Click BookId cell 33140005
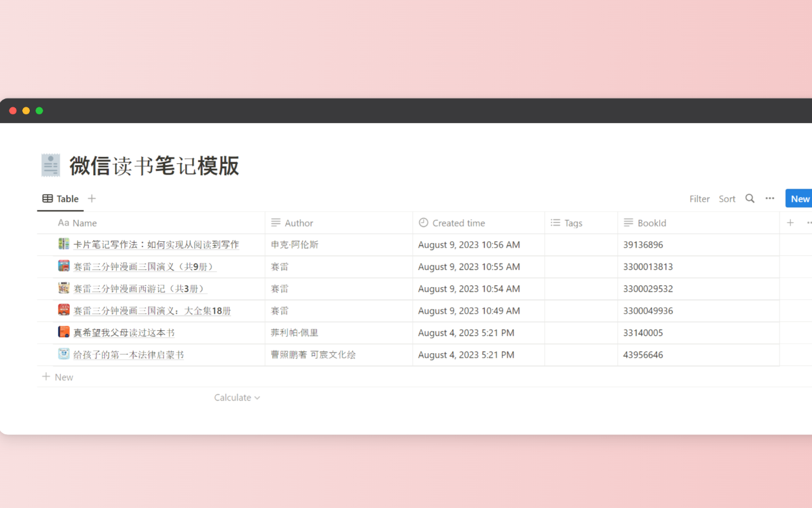The image size is (812, 508). (x=698, y=333)
